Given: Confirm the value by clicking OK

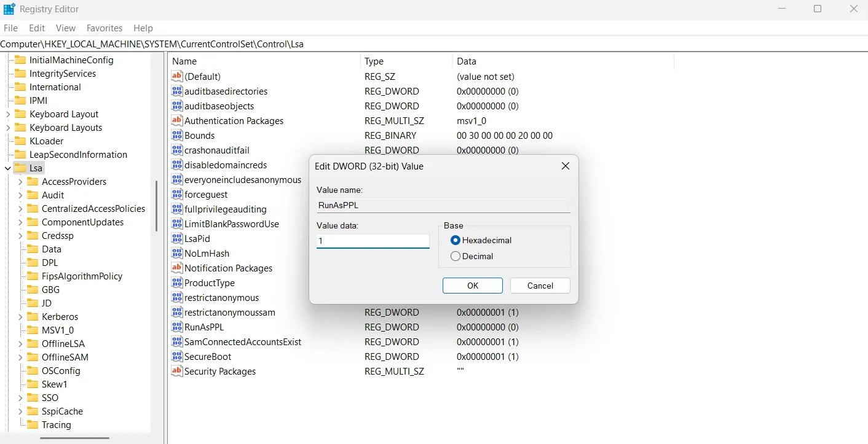Looking at the screenshot, I should [472, 285].
